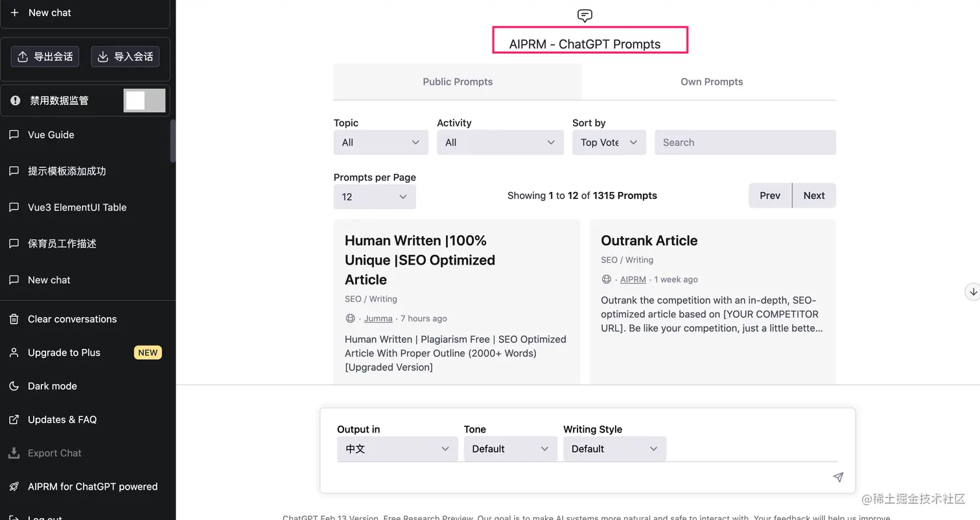Click the sidebar scrollbar thumb
The height and width of the screenshot is (520, 980).
[173, 141]
